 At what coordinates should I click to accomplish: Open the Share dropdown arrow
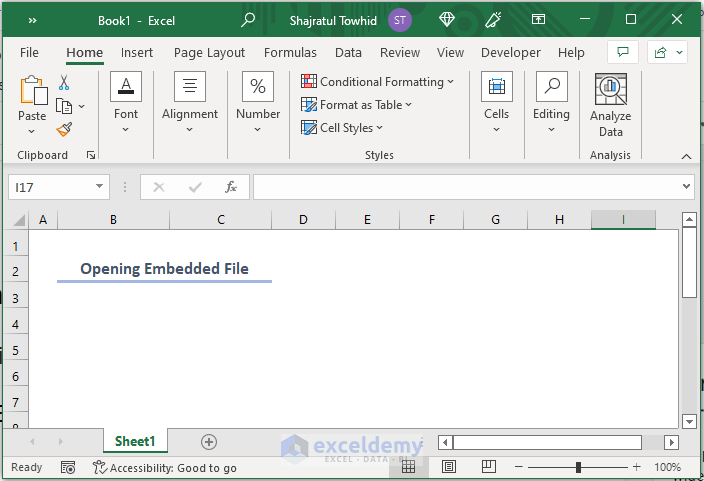pyautogui.click(x=679, y=53)
